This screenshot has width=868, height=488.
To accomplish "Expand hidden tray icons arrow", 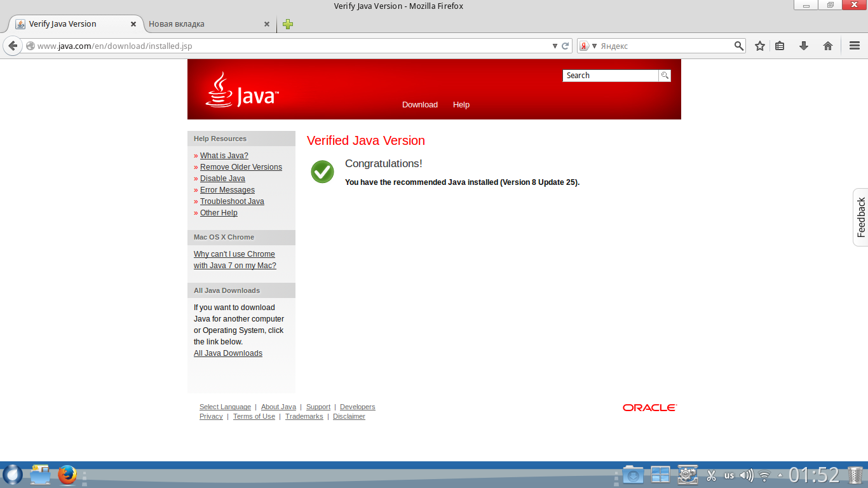I will pos(780,475).
